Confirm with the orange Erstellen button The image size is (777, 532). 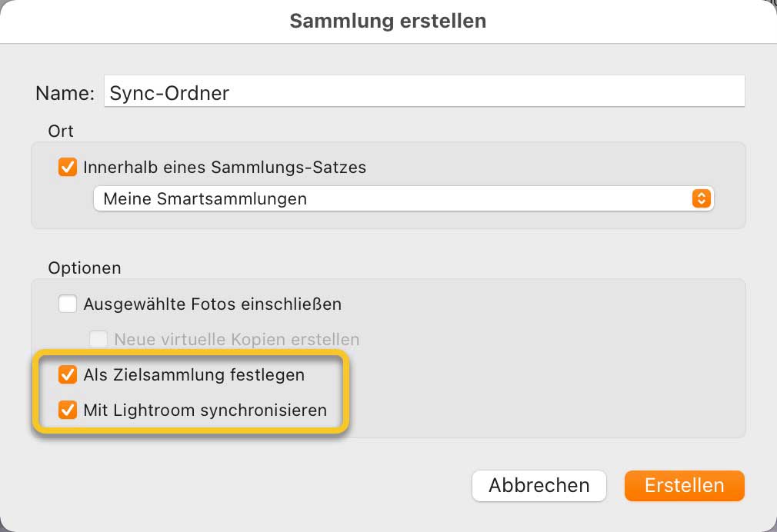coord(684,486)
